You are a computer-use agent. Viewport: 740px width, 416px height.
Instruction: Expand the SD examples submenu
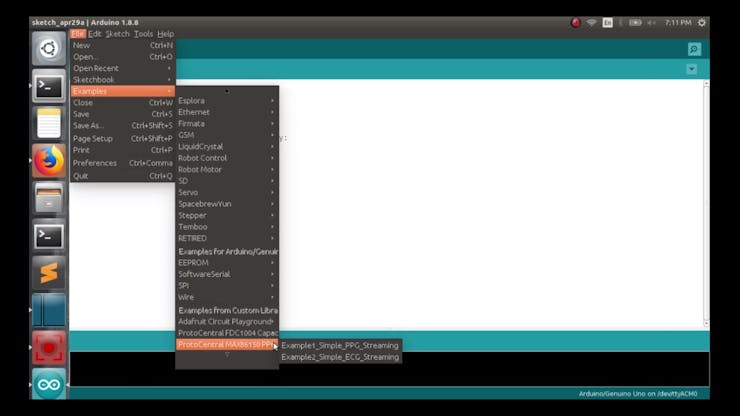coord(227,181)
